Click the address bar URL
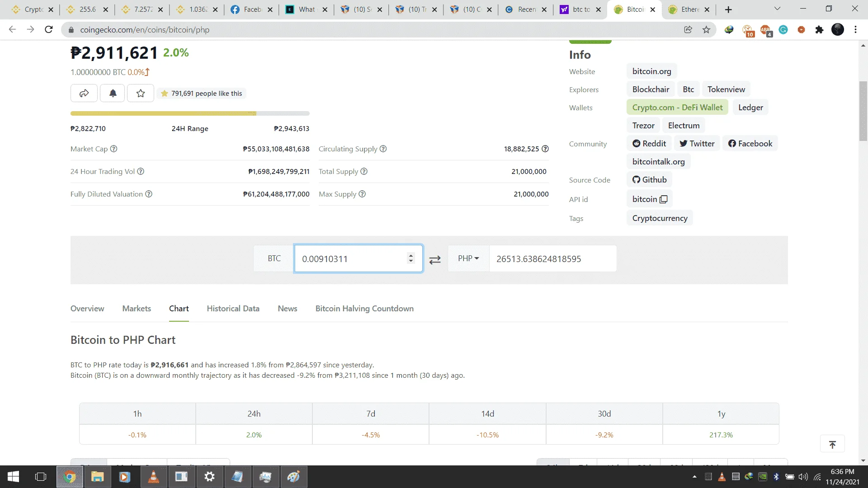868x488 pixels. (145, 30)
